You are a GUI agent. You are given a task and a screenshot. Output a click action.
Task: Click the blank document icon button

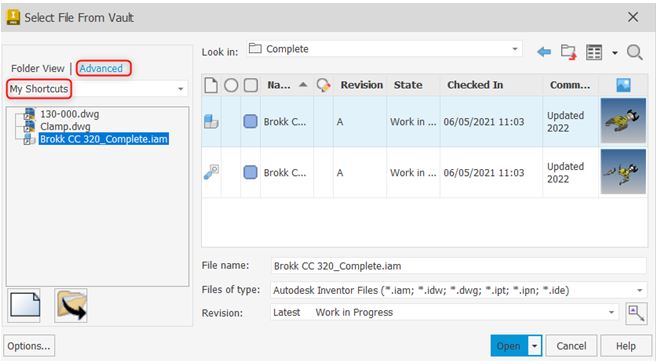(24, 306)
